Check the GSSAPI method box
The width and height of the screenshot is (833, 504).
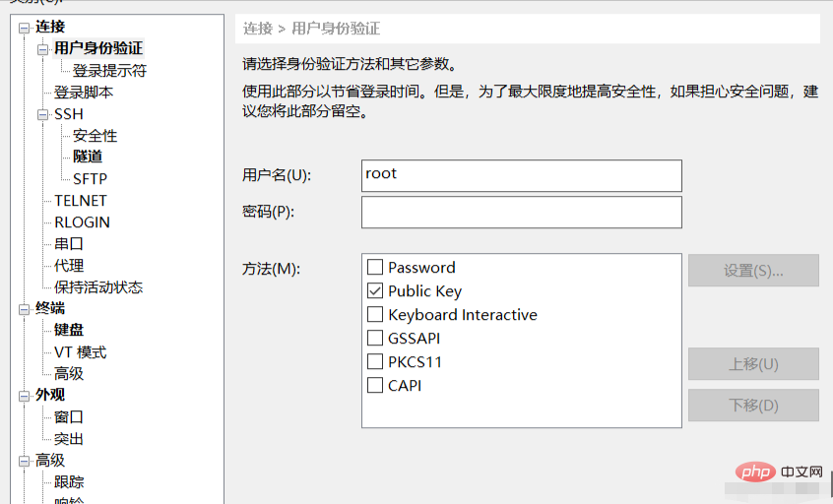tap(375, 338)
